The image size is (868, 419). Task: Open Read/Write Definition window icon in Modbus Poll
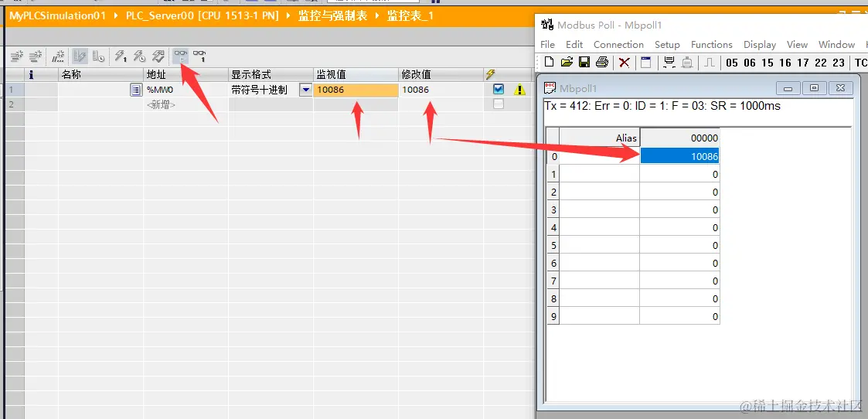pos(645,62)
